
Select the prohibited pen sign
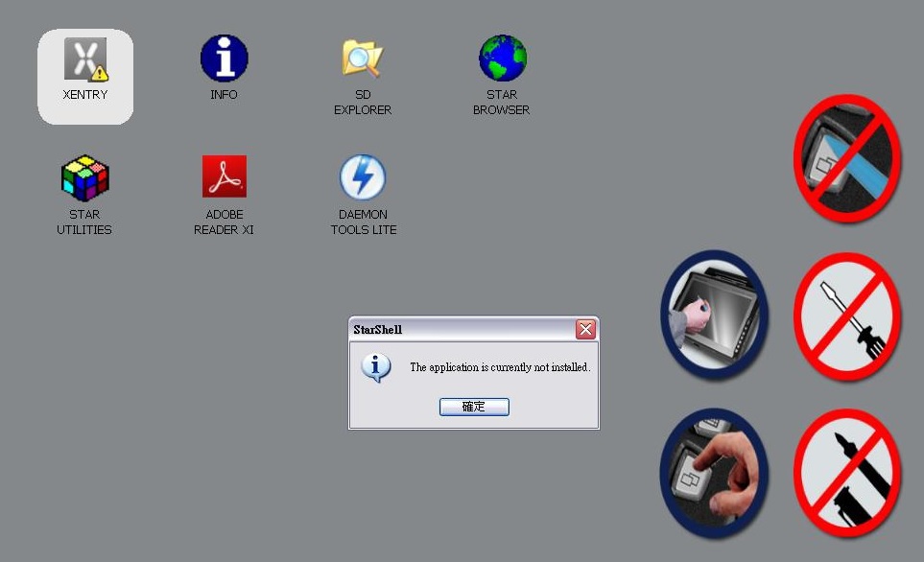[x=847, y=473]
